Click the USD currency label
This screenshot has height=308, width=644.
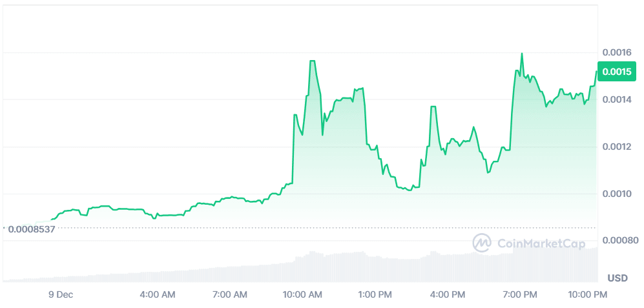[x=618, y=278]
